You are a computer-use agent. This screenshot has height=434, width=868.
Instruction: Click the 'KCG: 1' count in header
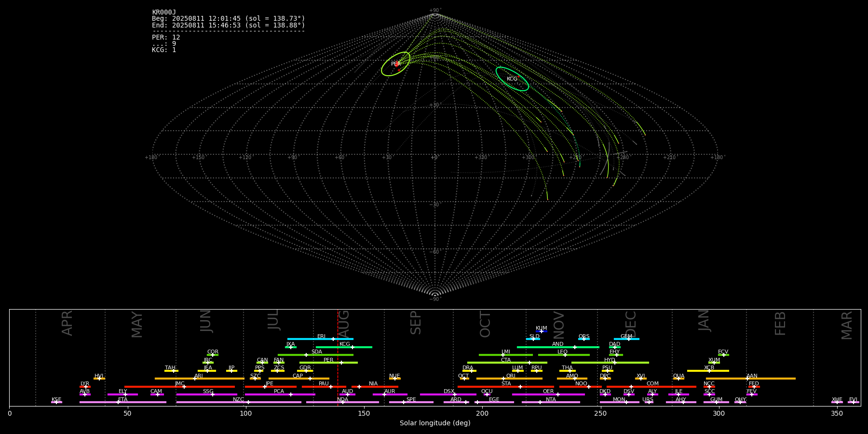164,50
